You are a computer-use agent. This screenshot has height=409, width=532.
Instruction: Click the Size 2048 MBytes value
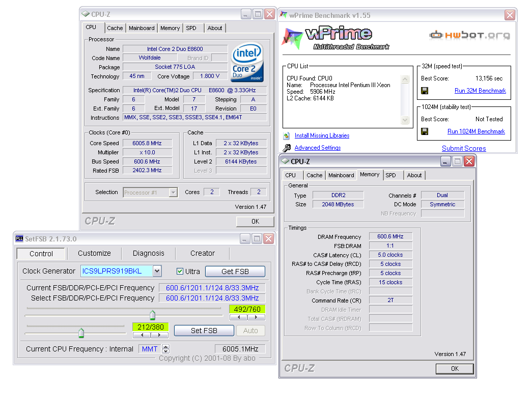tap(338, 204)
